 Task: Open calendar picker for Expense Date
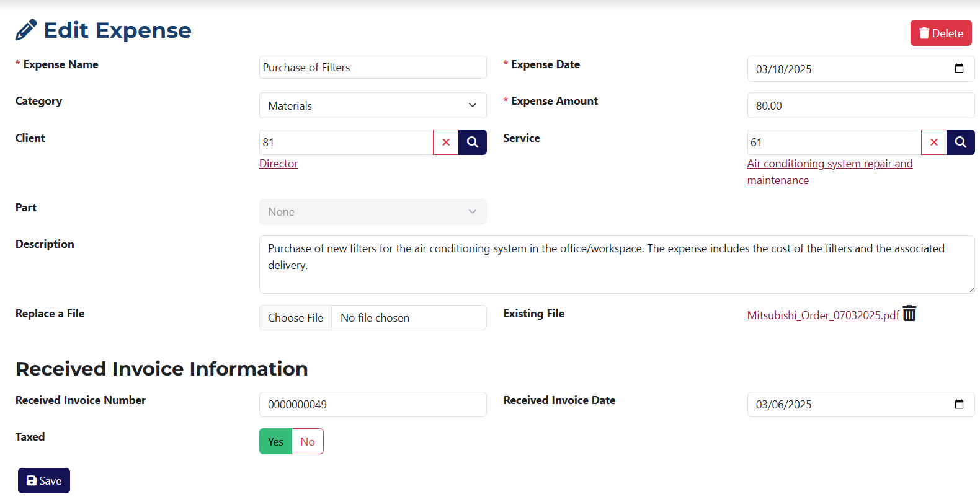coord(959,69)
